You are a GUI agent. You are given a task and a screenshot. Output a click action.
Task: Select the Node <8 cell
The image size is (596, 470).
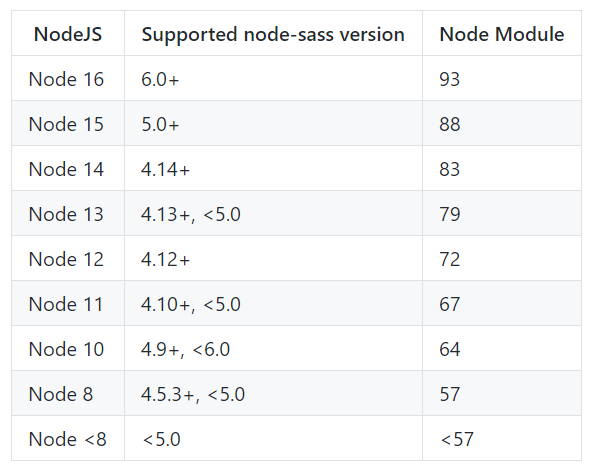68,439
